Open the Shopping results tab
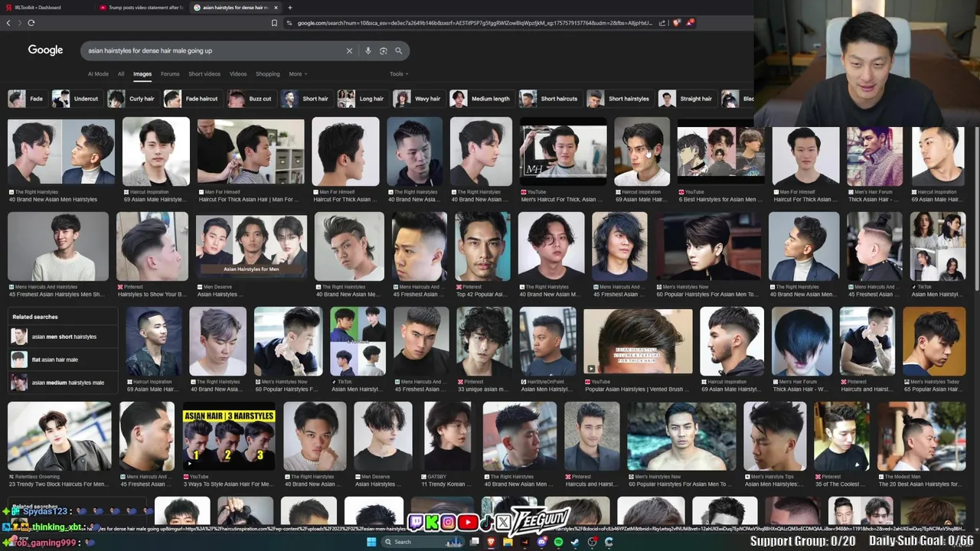Image resolution: width=980 pixels, height=551 pixels. click(x=267, y=74)
